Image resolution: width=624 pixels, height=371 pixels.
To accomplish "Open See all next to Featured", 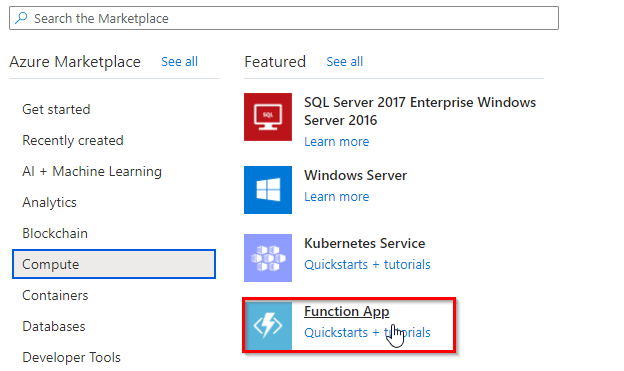I will [345, 62].
